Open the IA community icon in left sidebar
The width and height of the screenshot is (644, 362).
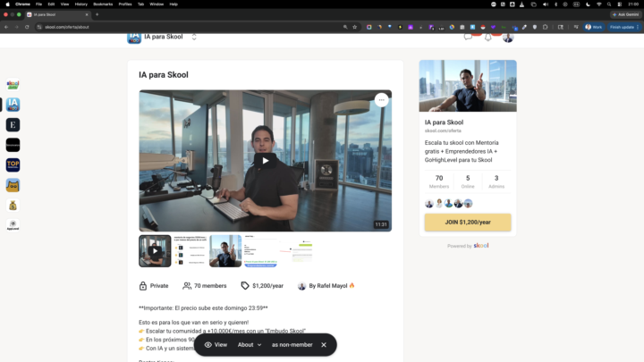point(13,105)
